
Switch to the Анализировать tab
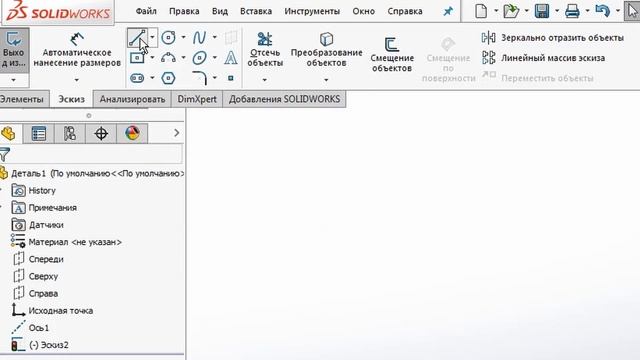click(x=132, y=99)
